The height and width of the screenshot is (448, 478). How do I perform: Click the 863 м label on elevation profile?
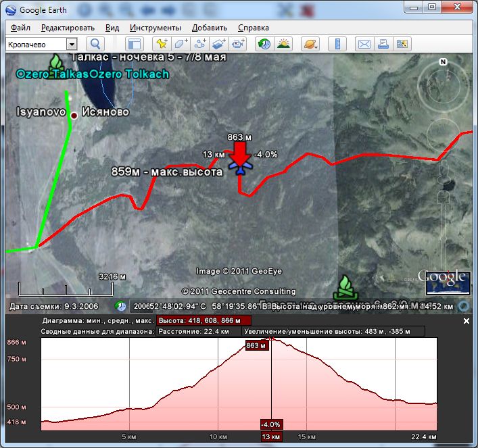256,345
